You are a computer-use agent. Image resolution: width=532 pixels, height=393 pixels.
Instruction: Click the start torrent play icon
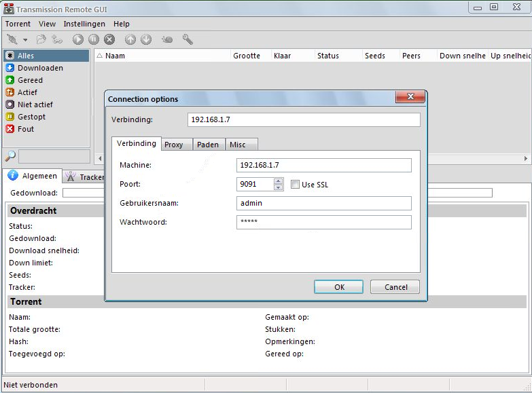[x=77, y=39]
